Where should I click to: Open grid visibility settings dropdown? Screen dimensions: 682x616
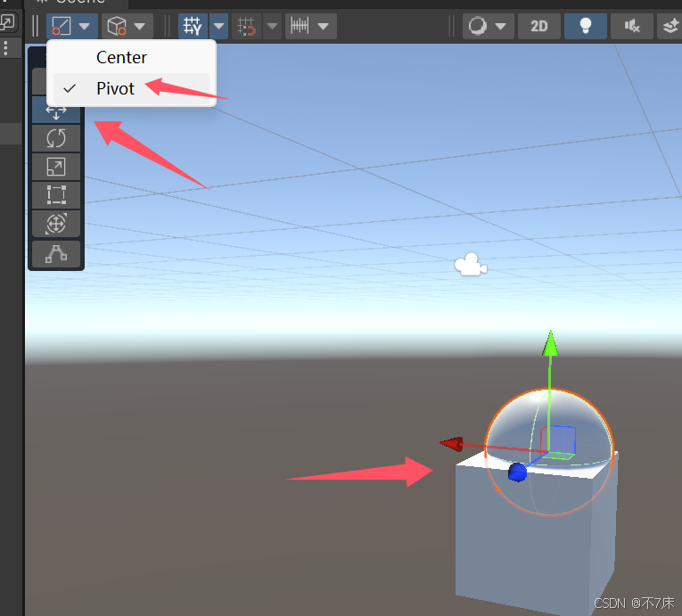(218, 26)
